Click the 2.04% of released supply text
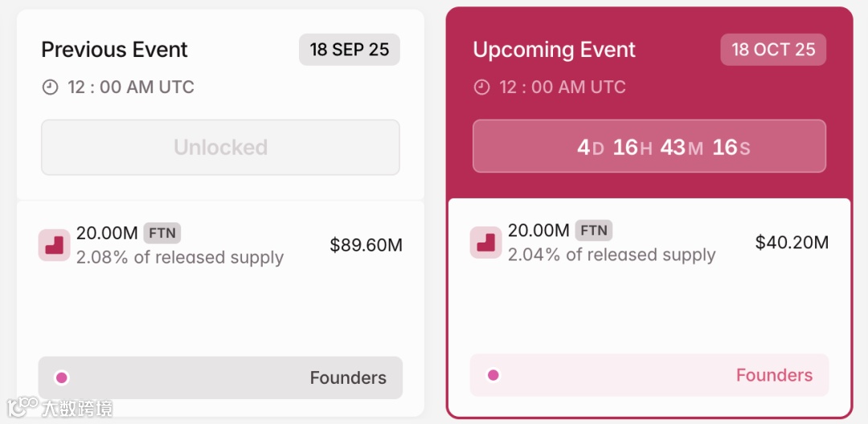Viewport: 868px width, 424px height. coord(612,255)
